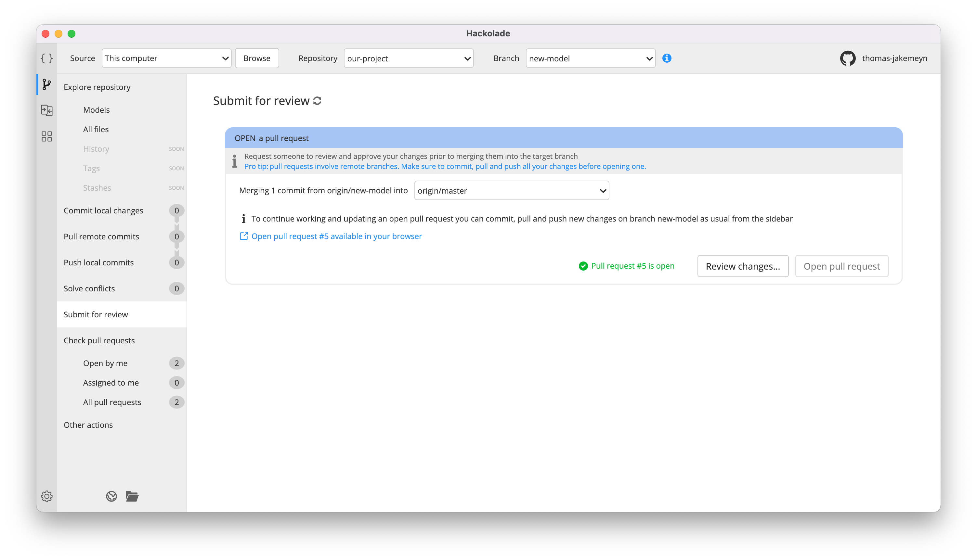977x560 pixels.
Task: Click the grid/dashboard view icon
Action: pos(47,136)
